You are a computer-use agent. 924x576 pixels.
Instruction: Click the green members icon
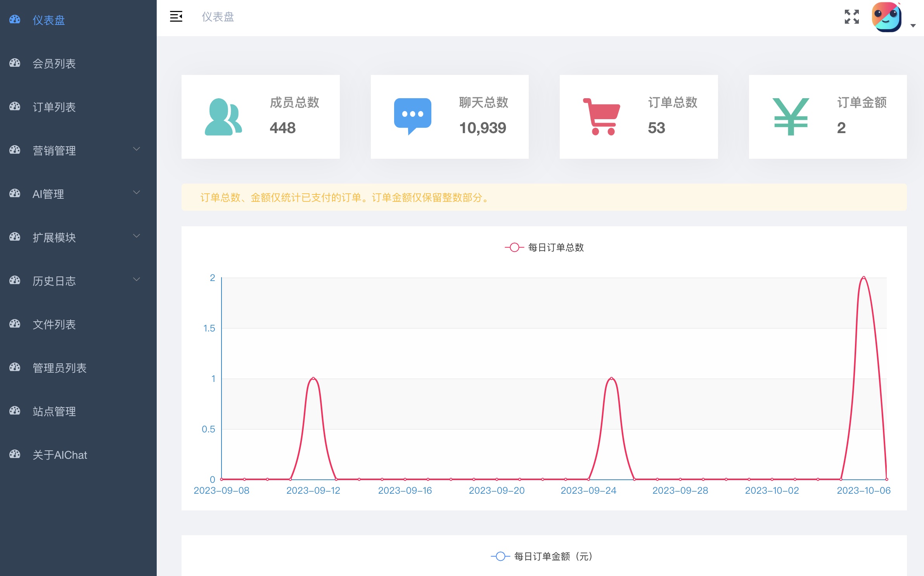223,117
